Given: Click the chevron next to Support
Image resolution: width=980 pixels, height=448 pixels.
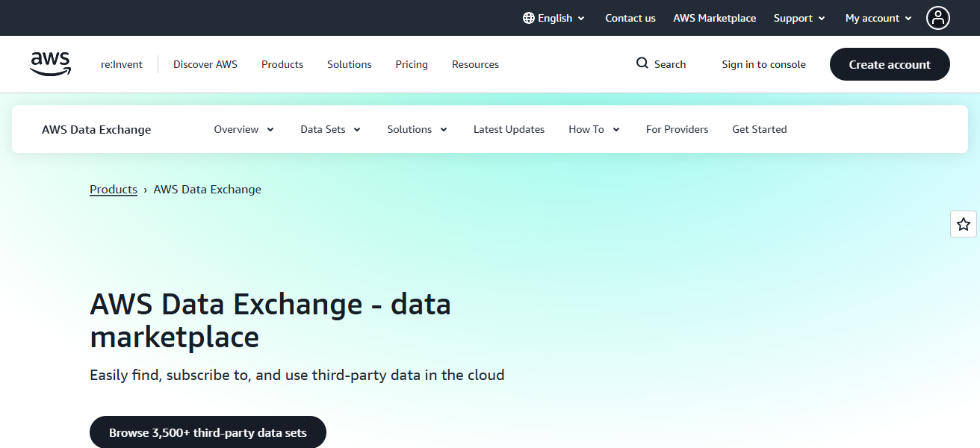Looking at the screenshot, I should 822,19.
